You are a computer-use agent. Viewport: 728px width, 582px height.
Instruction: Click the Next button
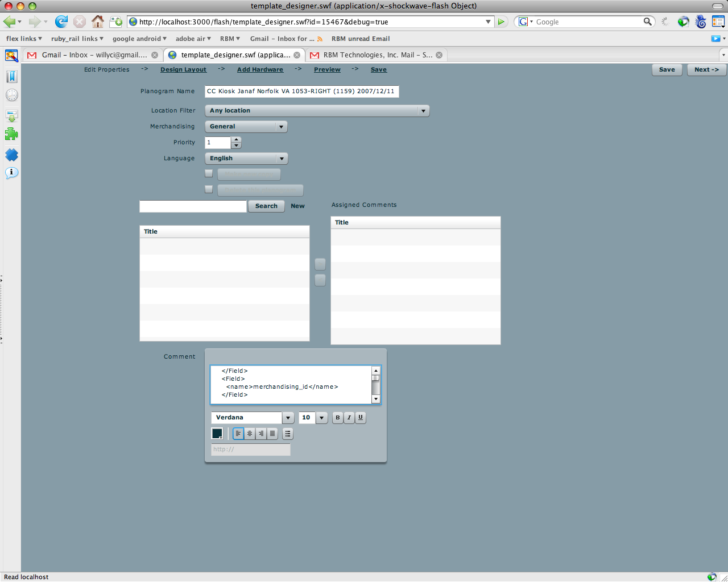pos(706,69)
